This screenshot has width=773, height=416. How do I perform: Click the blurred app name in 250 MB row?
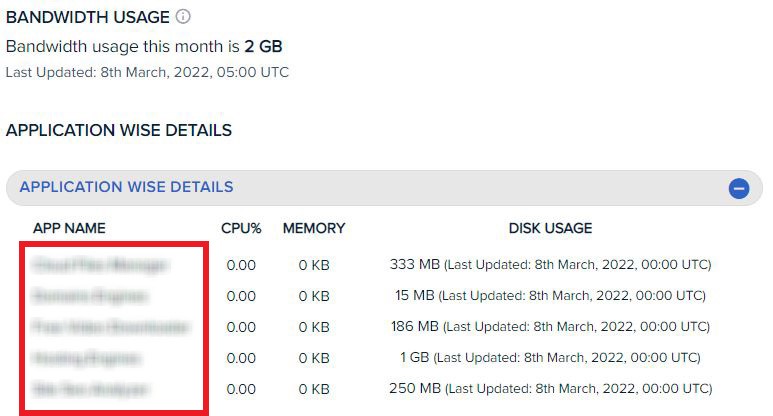coord(90,389)
